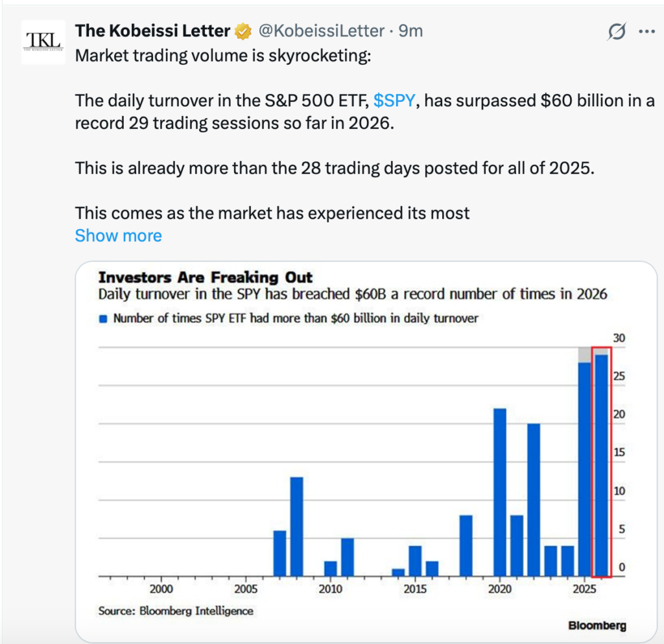The image size is (664, 644).
Task: Click the 2025 bar with gray top
Action: pos(585,467)
